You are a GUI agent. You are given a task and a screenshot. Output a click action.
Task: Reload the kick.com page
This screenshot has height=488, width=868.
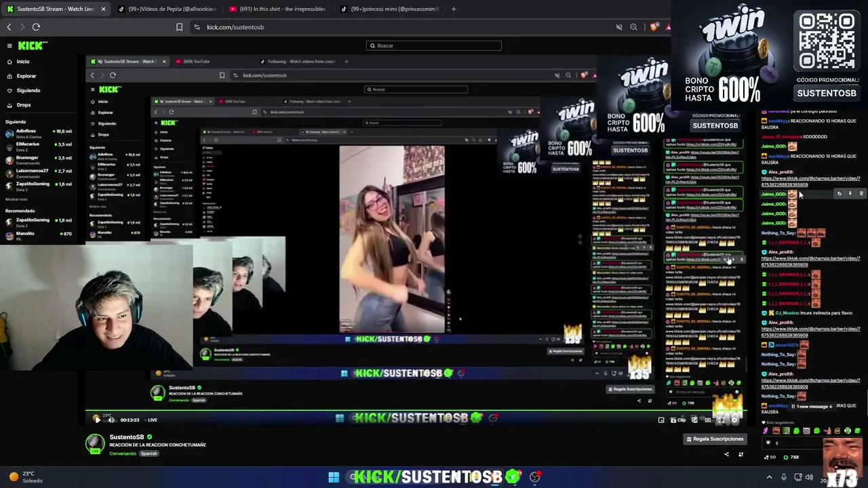click(36, 27)
